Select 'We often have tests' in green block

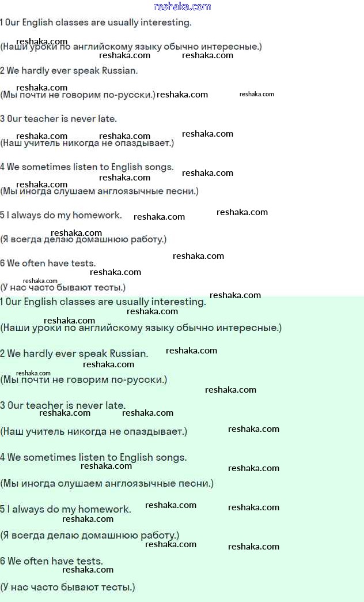click(x=52, y=561)
